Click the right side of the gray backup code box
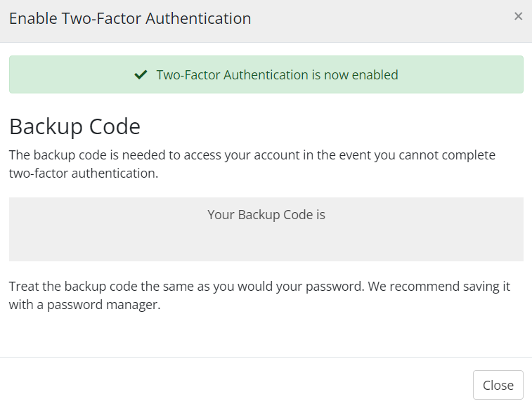Image resolution: width=532 pixels, height=406 pixels. (x=492, y=229)
